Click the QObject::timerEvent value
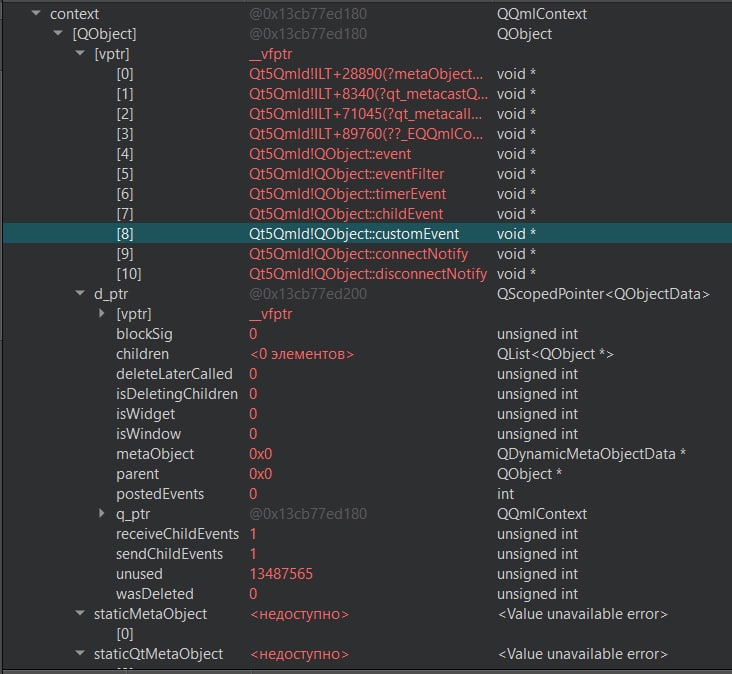 [x=347, y=194]
